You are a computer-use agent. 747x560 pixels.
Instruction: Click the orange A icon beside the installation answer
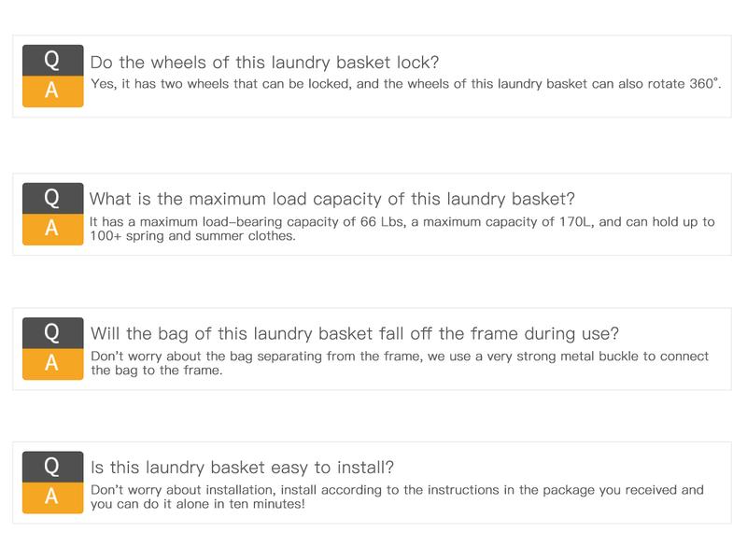coord(52,497)
